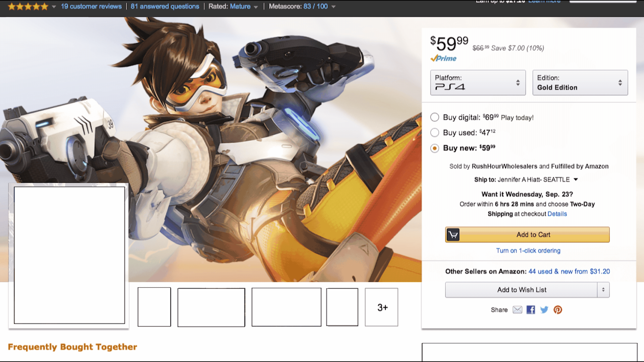Open the Edition Gold Edition dropdown

tap(580, 82)
